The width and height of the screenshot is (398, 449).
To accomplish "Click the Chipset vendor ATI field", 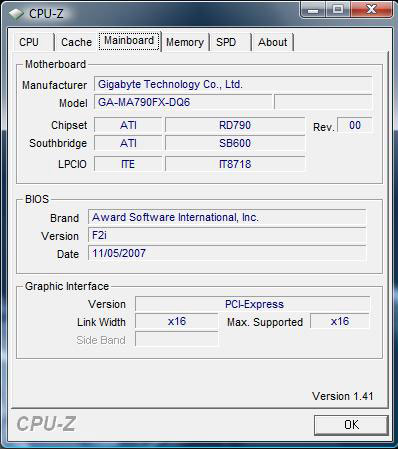I will 128,125.
